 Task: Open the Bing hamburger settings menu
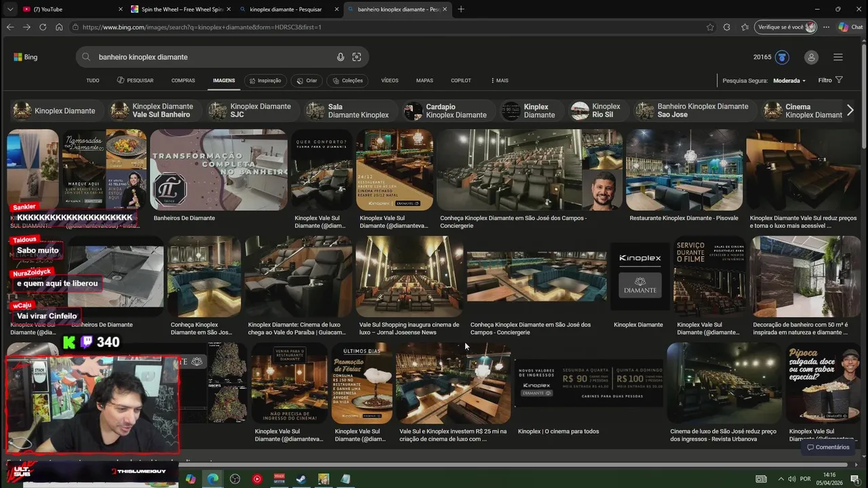click(838, 57)
